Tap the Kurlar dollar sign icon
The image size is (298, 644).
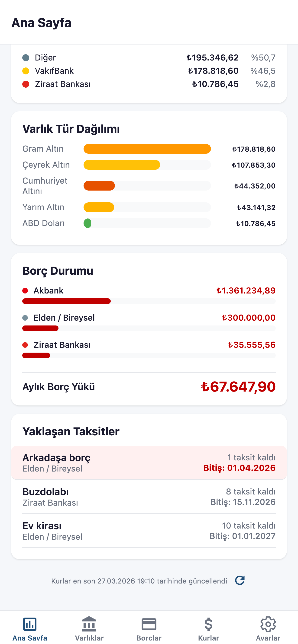[x=208, y=624]
